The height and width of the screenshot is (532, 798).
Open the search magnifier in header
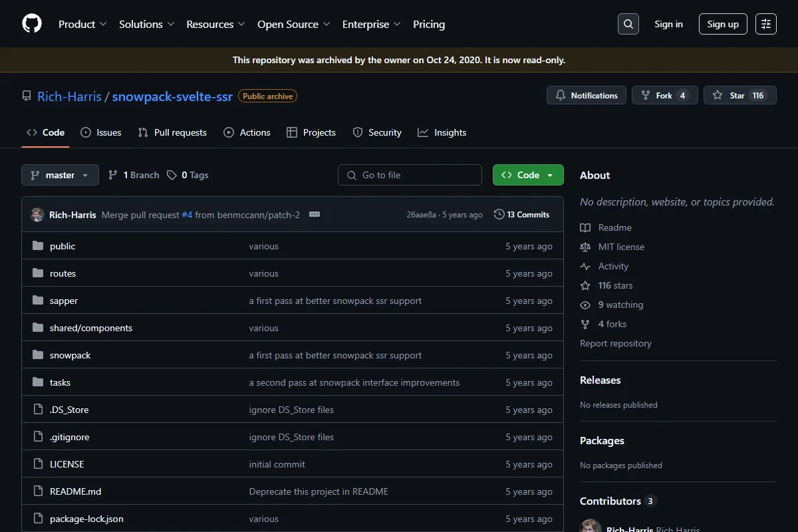[628, 24]
